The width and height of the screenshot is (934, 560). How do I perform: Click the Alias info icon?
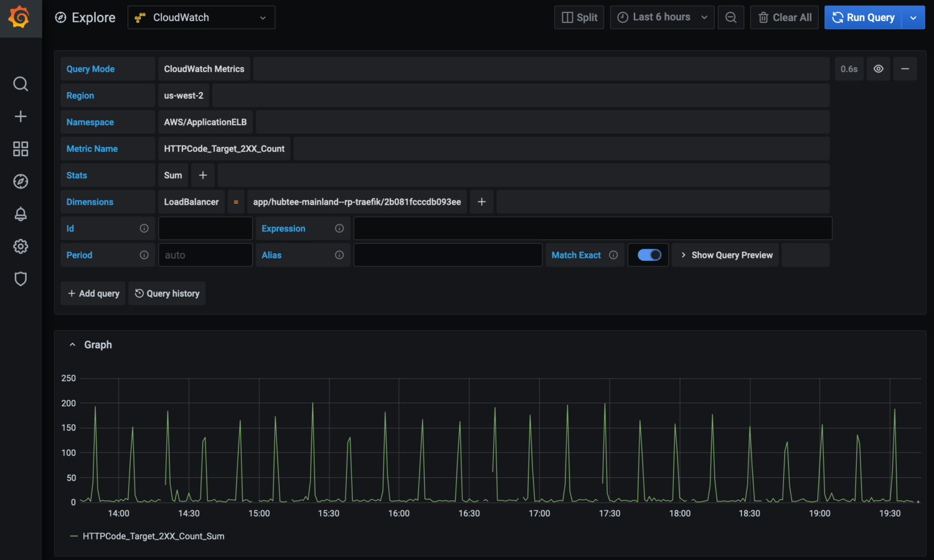[339, 255]
